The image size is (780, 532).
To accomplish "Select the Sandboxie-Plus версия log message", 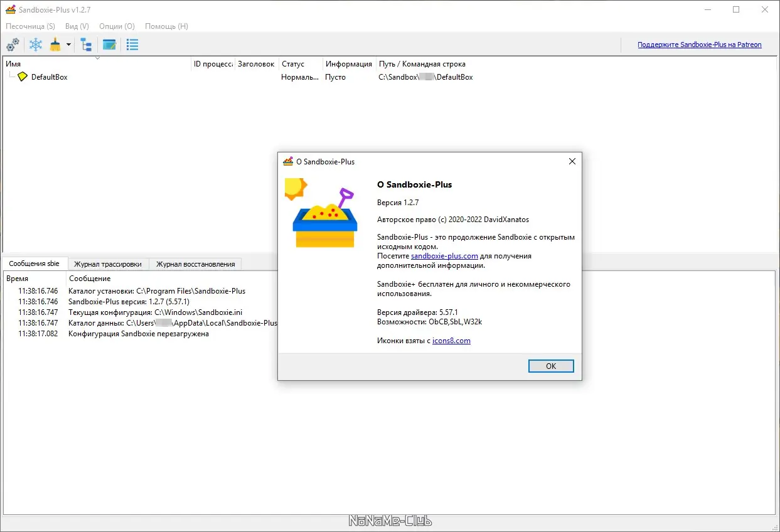I will click(x=129, y=302).
